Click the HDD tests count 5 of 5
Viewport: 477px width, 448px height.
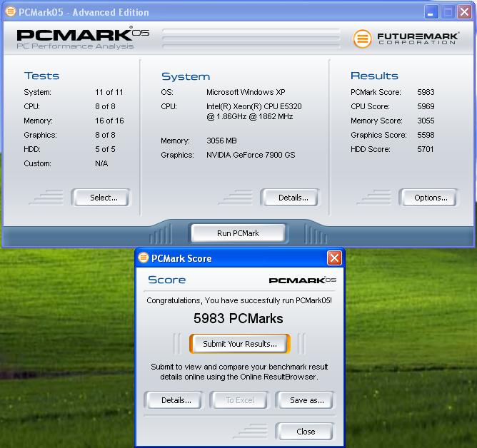(x=105, y=149)
